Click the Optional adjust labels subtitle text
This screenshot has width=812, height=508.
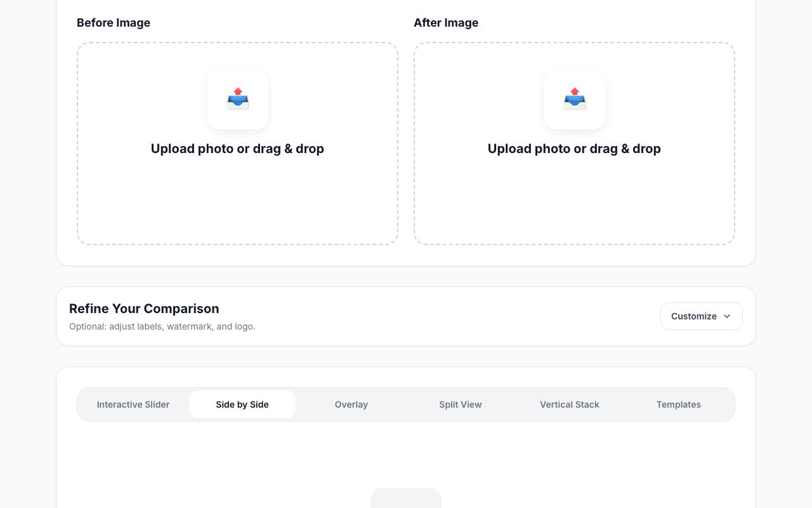coord(162,326)
